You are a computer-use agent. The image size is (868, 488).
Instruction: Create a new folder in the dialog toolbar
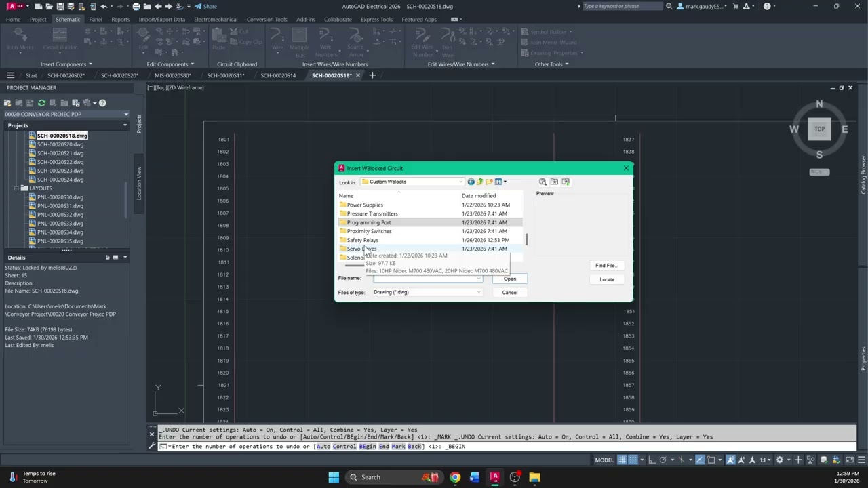point(489,182)
